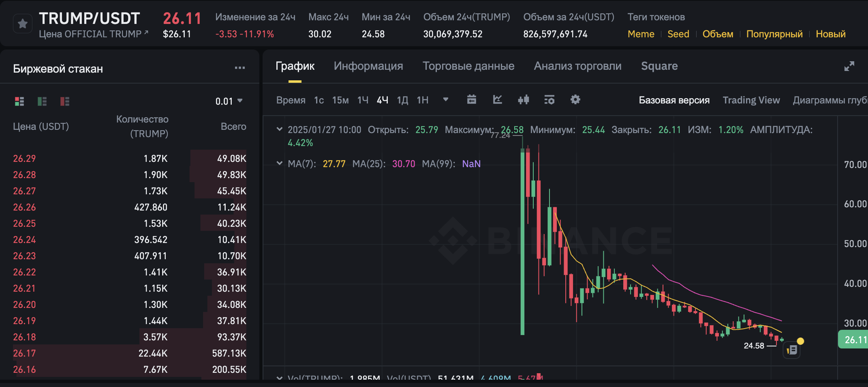This screenshot has height=387, width=868.
Task: Expand chart to fullscreen
Action: [849, 66]
